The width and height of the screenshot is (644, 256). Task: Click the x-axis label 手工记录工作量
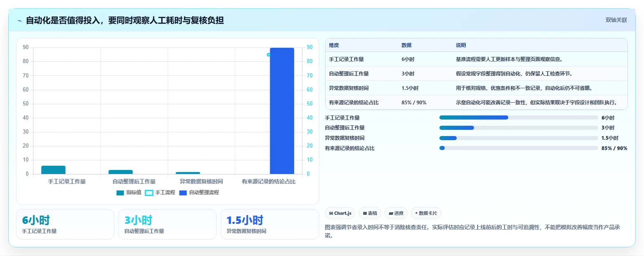[x=67, y=181]
